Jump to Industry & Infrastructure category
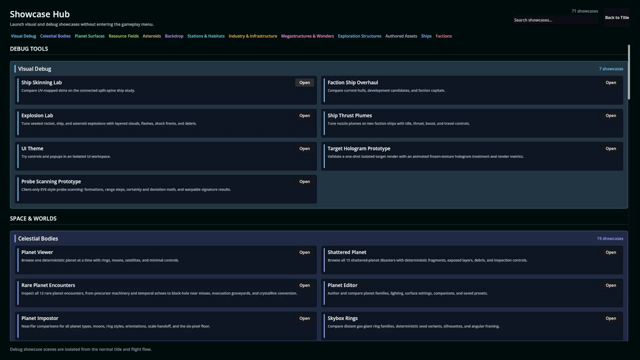Screen dimensions: 640x360 click(x=253, y=36)
